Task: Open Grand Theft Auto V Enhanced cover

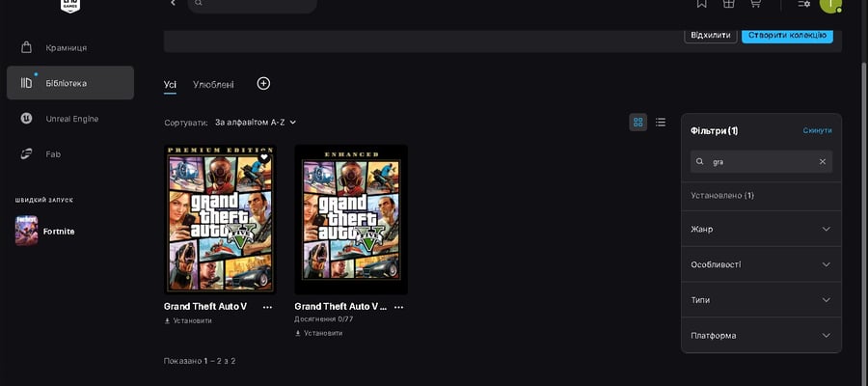Action: coord(351,219)
